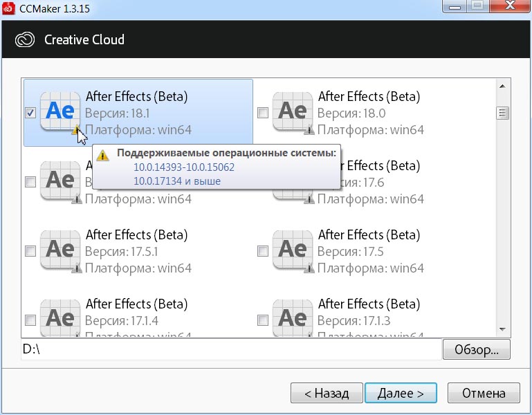Check After Effects version 17.5.1 checkbox

click(x=30, y=251)
